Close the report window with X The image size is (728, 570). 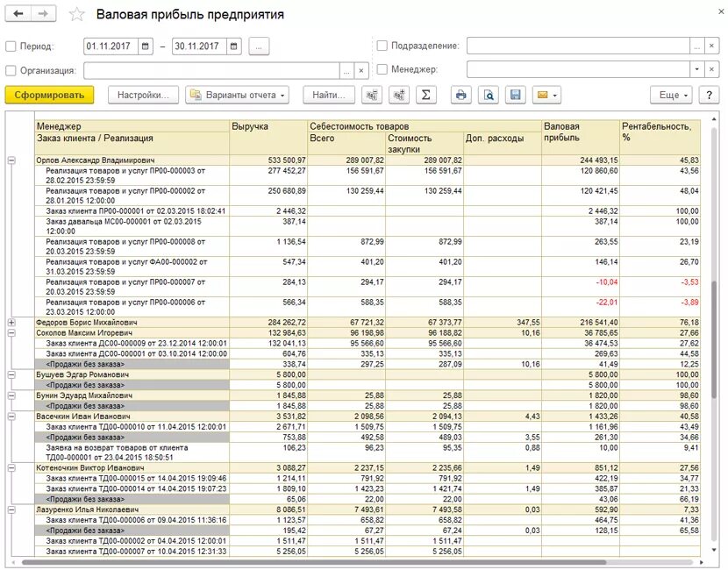click(721, 12)
